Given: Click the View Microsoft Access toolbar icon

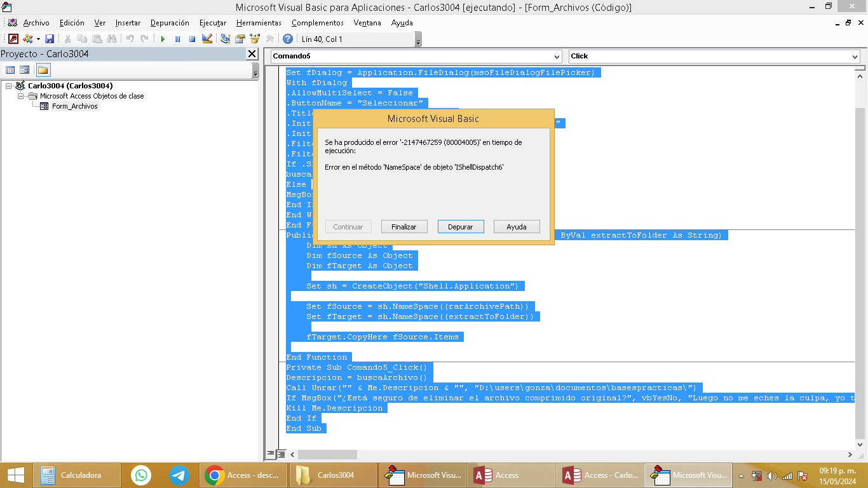Looking at the screenshot, I should [x=13, y=39].
